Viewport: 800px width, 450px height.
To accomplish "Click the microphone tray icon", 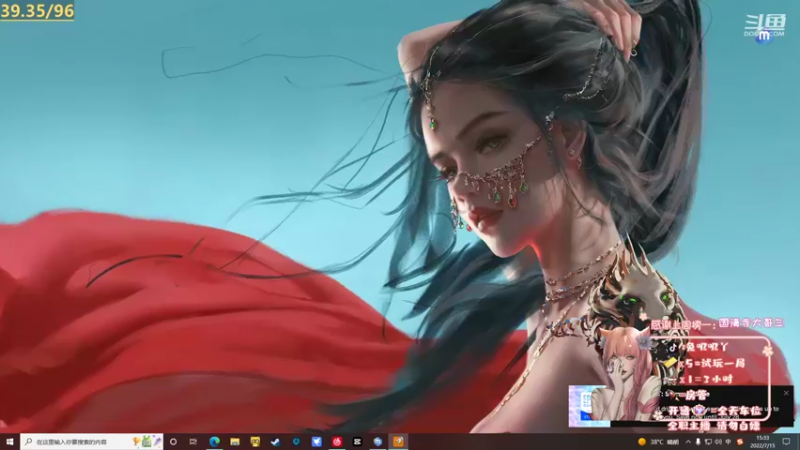I will pos(698,442).
